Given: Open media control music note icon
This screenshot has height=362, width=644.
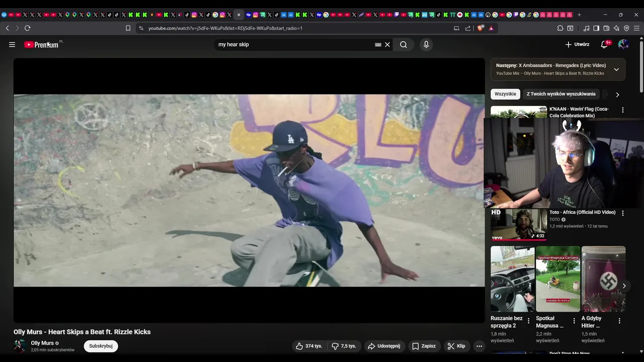Looking at the screenshot, I should (586, 28).
